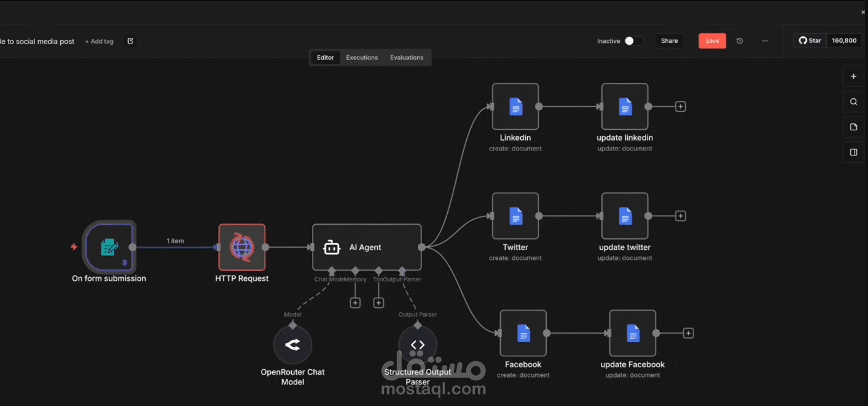Open workflow history clock icon
The image size is (868, 406).
[740, 41]
